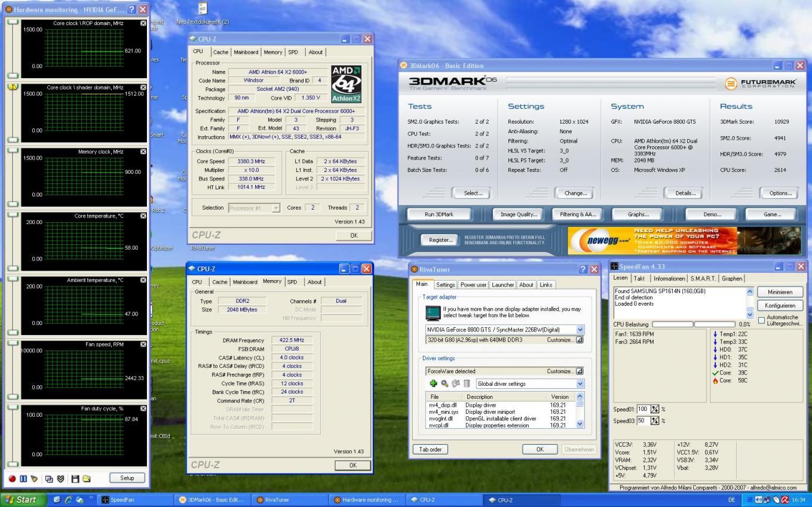
Task: Click the monitor icon in Target adapter group
Action: pos(433,312)
